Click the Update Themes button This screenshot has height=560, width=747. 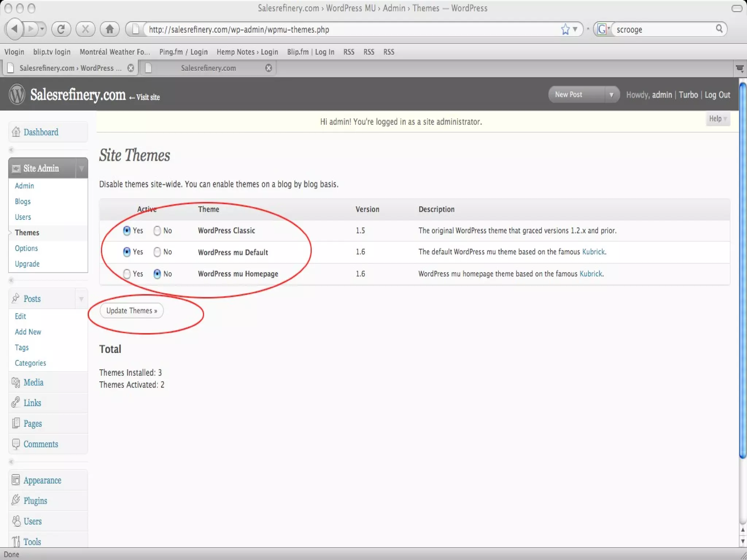pyautogui.click(x=132, y=311)
